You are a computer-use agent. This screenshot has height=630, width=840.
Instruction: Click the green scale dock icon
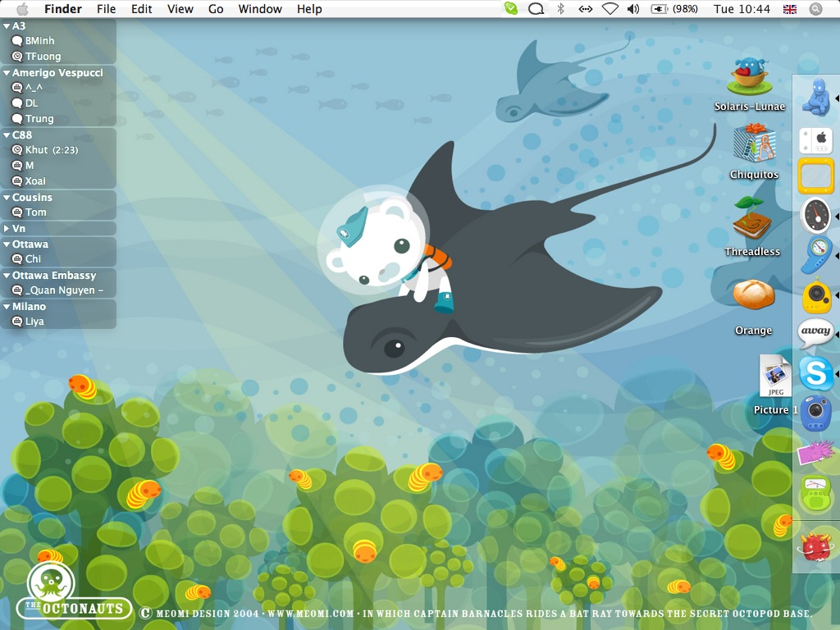(815, 495)
